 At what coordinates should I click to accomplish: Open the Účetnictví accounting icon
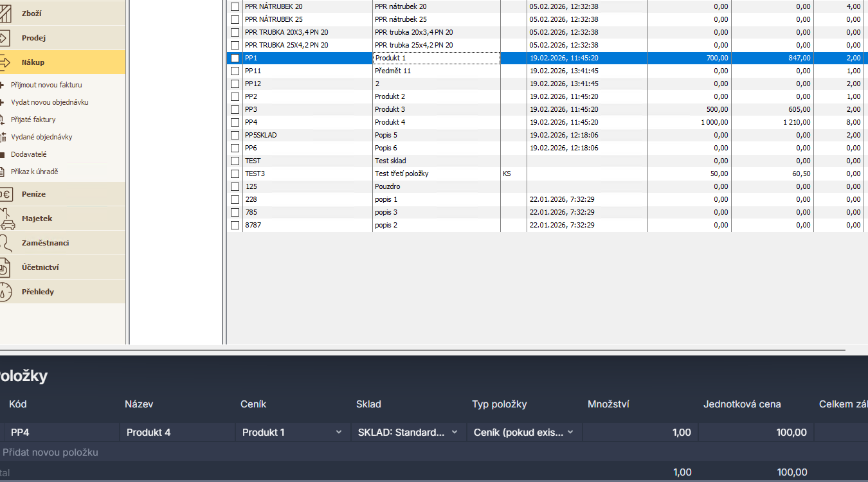click(x=4, y=267)
